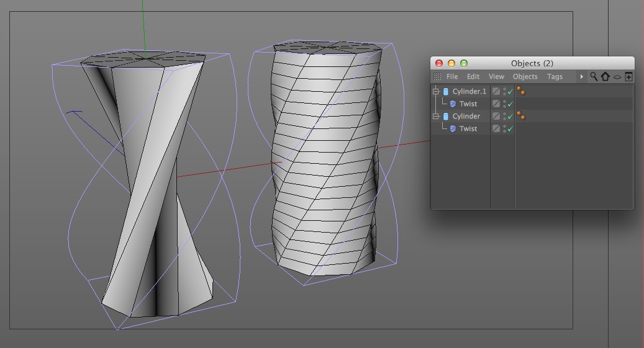The width and height of the screenshot is (644, 348).
Task: Click the Twist deformer icon under Cylinder
Action: pyautogui.click(x=453, y=129)
